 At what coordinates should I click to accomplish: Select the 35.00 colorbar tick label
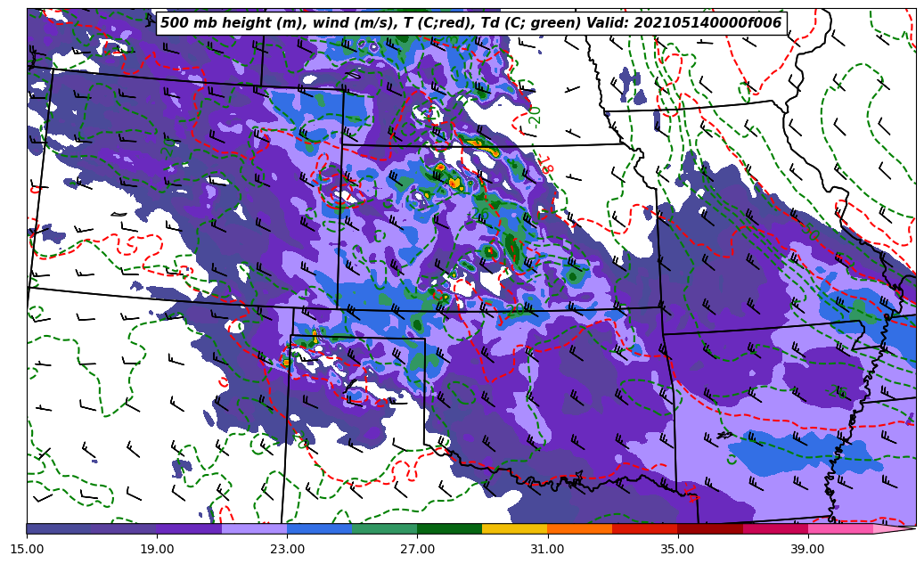click(677, 549)
